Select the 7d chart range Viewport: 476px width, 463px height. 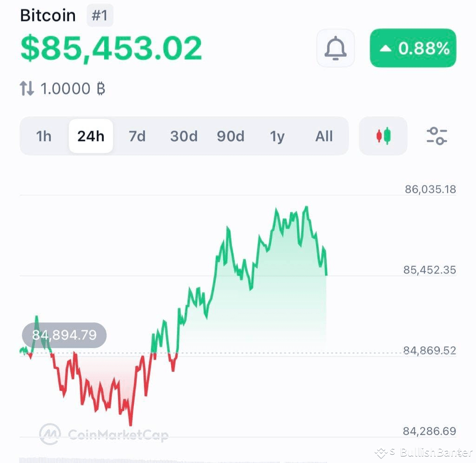pos(137,136)
